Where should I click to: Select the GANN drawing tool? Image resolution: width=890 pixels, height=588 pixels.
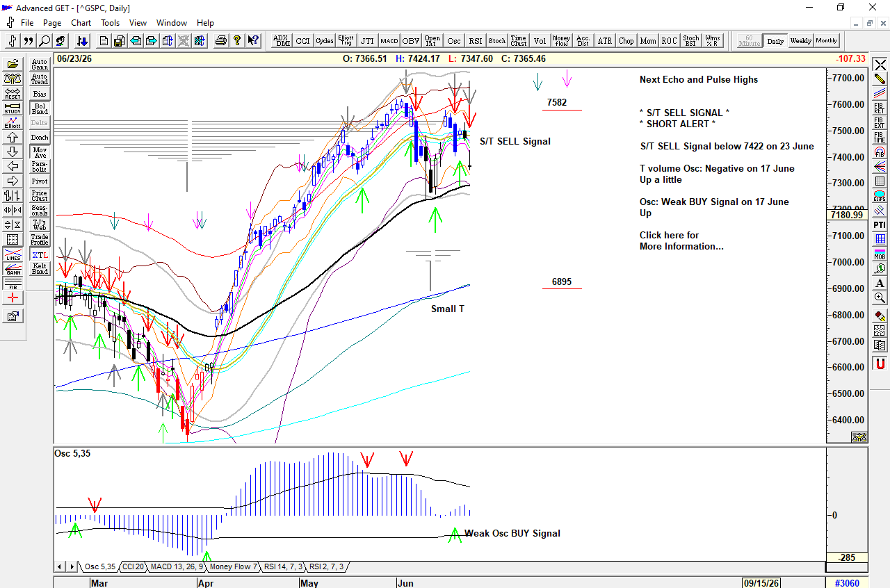[x=13, y=270]
